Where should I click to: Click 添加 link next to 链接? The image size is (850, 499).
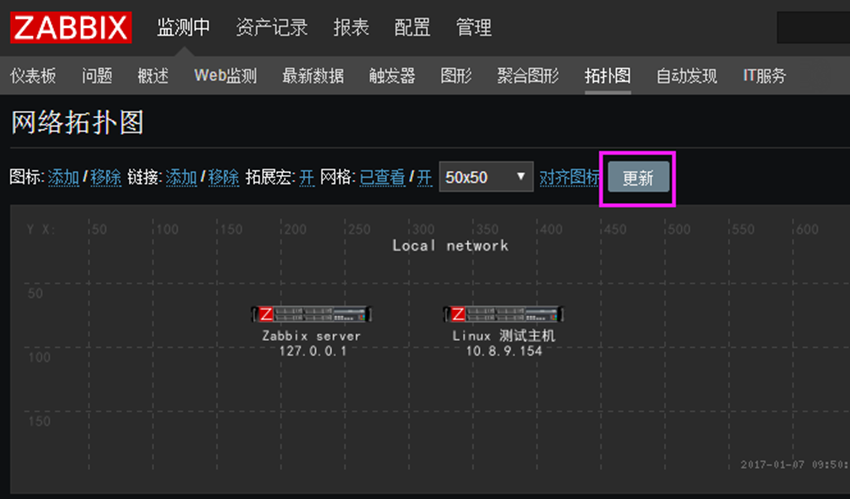tap(181, 177)
